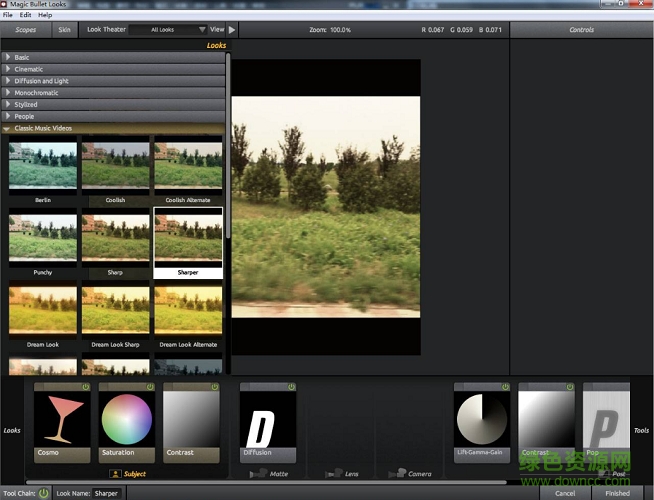
Task: Turn off the Diffusion tool power toggle
Action: pos(291,387)
